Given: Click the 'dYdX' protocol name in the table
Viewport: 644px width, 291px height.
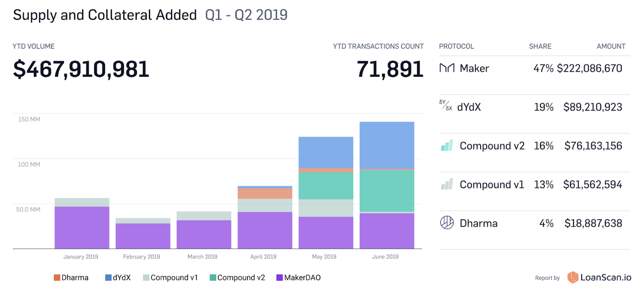Looking at the screenshot, I should pos(469,107).
